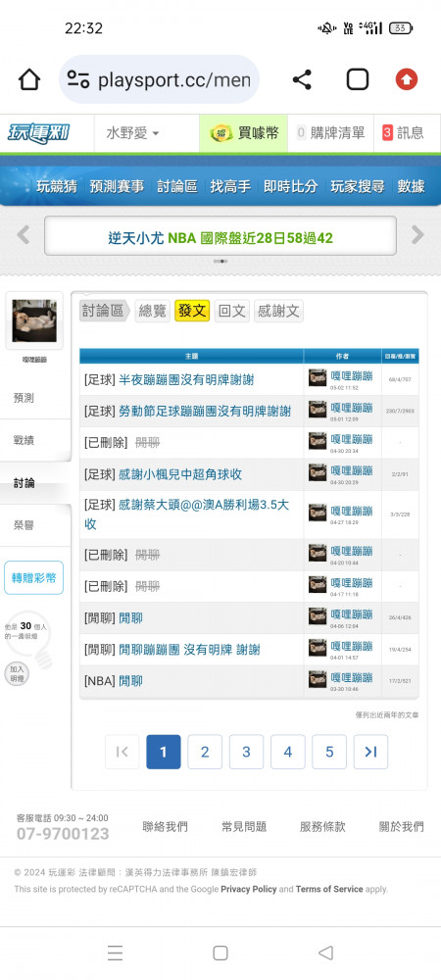Viewport: 441px width, 980px height.
Task: Open the Privacy Policy link
Action: point(249,889)
